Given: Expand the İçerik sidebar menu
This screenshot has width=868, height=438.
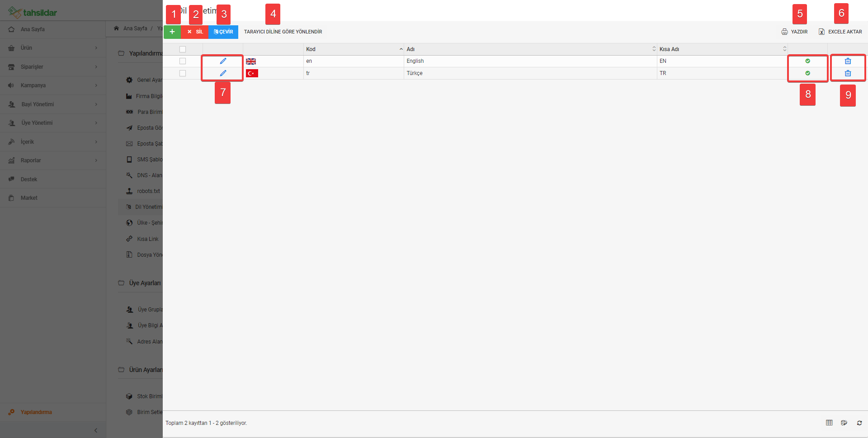Looking at the screenshot, I should tap(53, 142).
